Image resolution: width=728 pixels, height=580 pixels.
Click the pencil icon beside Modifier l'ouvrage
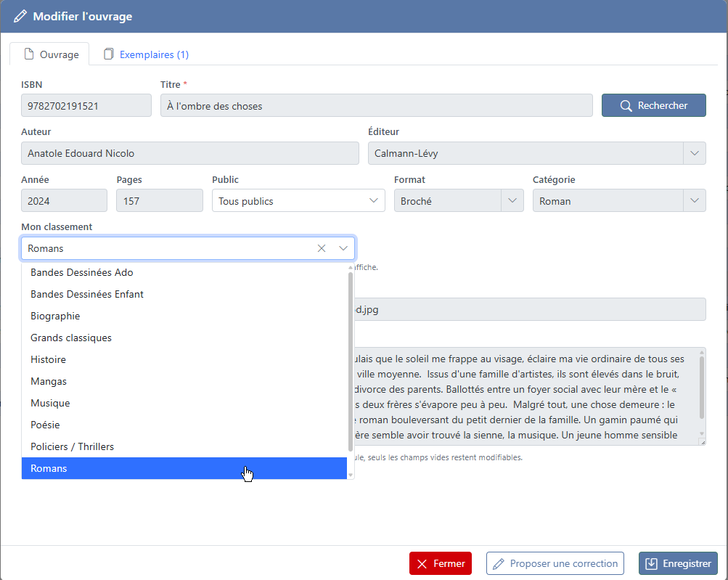(20, 17)
